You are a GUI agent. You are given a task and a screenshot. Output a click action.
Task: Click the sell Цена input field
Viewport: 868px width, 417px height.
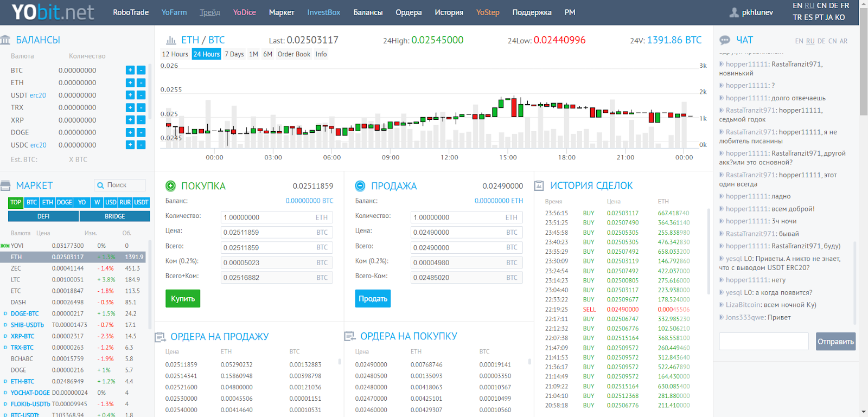[467, 232]
